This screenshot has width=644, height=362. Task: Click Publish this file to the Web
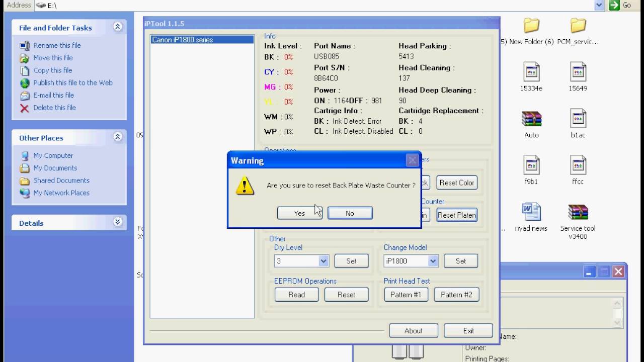[73, 83]
